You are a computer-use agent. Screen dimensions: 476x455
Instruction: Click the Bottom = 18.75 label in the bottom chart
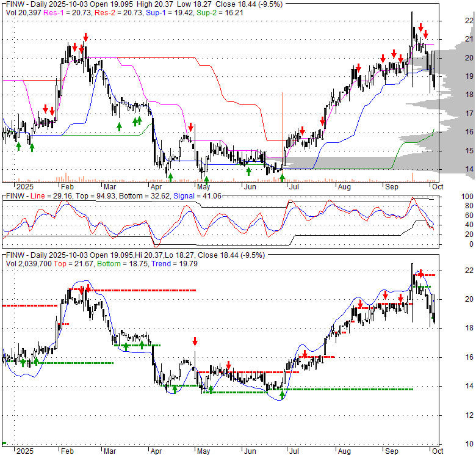[x=122, y=264]
